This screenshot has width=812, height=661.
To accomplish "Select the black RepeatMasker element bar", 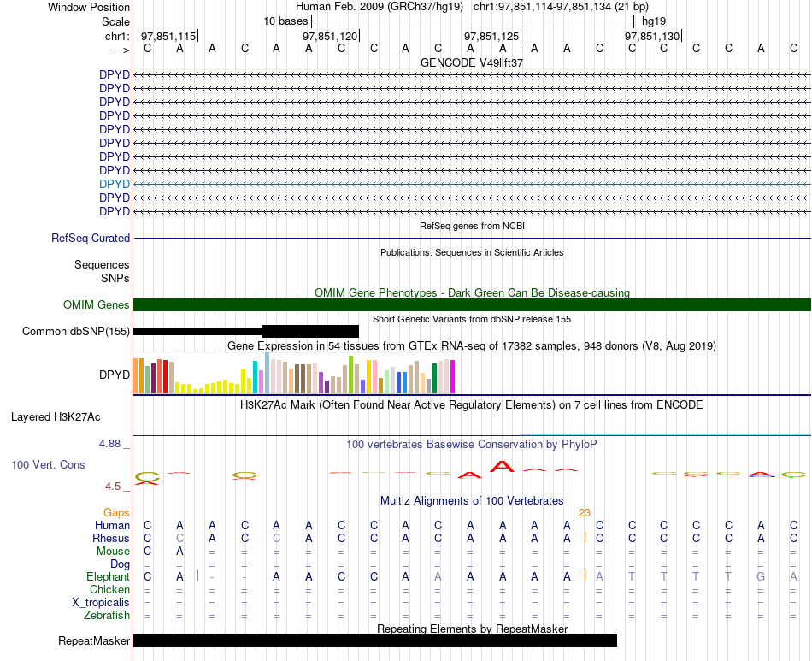I will (x=375, y=640).
